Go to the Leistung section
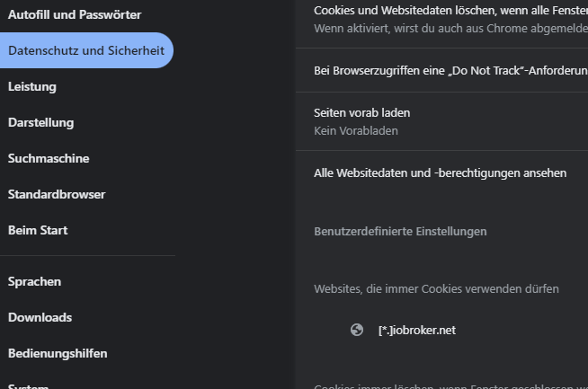588x389 pixels. coord(32,87)
